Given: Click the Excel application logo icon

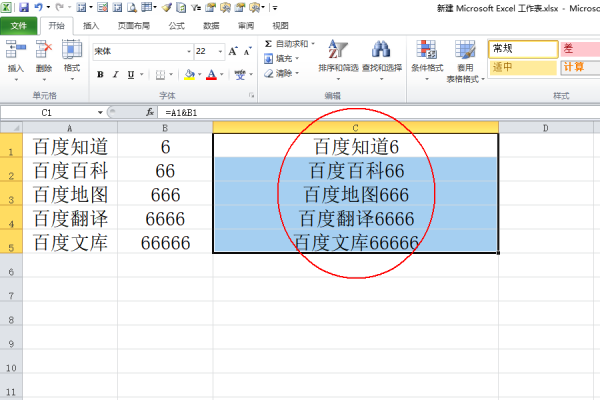Looking at the screenshot, I should pyautogui.click(x=6, y=7).
